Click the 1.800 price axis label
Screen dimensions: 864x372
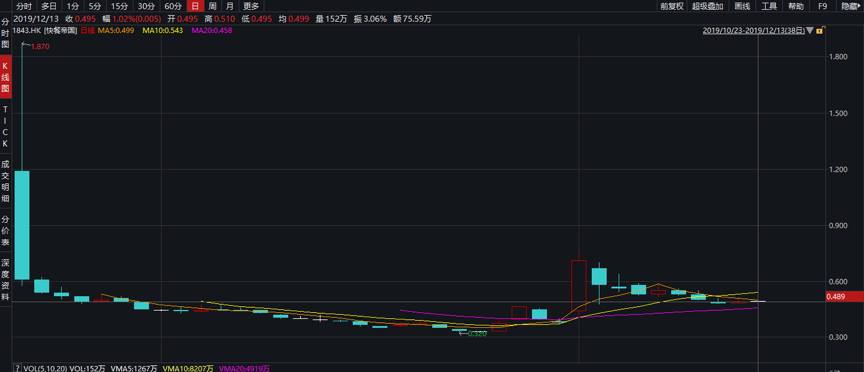pyautogui.click(x=837, y=57)
